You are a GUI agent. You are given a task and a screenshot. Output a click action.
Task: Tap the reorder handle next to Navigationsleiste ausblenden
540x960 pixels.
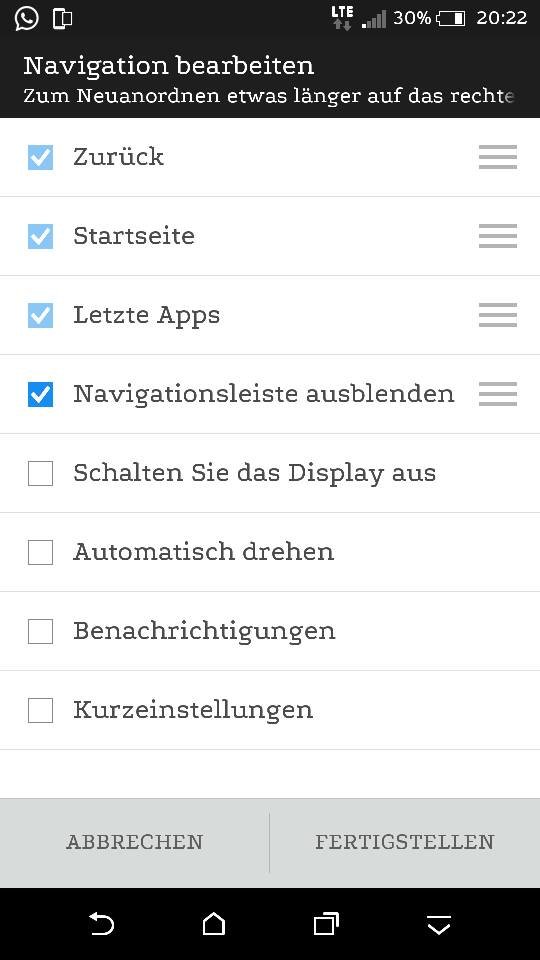[498, 394]
